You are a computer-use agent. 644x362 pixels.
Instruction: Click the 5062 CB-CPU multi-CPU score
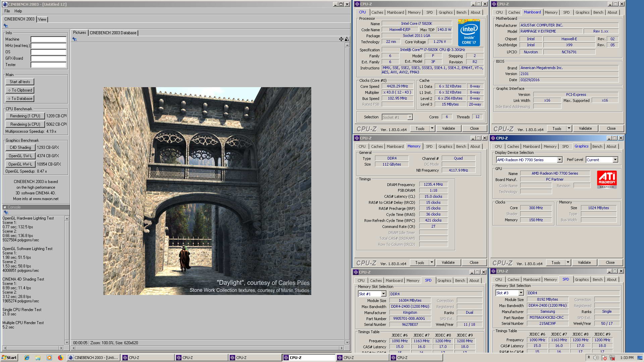pyautogui.click(x=56, y=124)
